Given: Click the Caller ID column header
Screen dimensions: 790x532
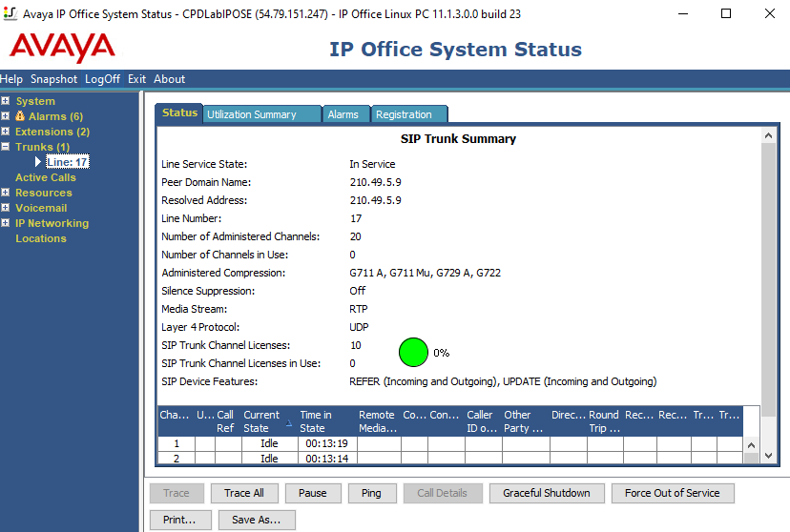Looking at the screenshot, I should tap(483, 421).
